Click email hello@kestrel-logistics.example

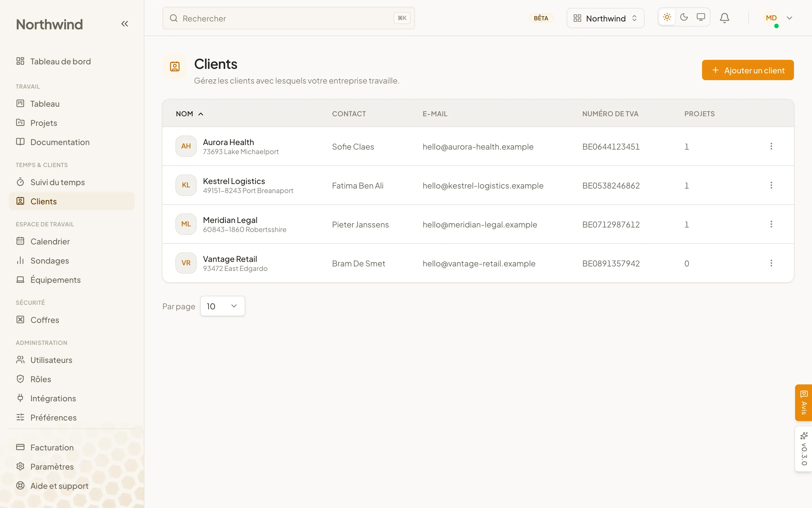(483, 185)
